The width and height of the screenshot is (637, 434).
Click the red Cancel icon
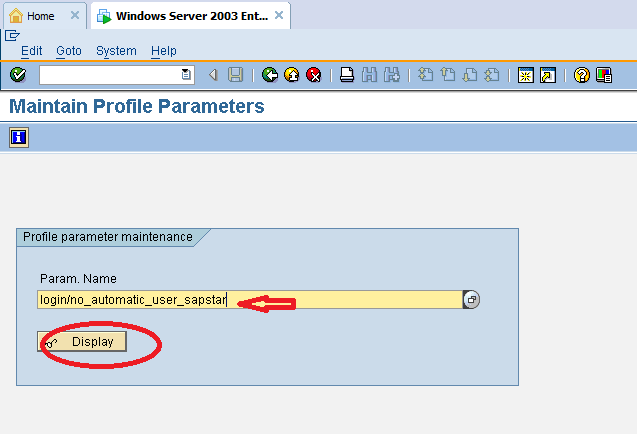314,75
